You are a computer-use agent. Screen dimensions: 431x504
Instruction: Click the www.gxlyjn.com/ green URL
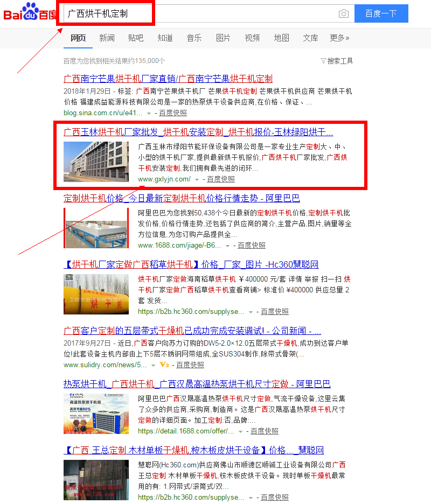tap(164, 179)
